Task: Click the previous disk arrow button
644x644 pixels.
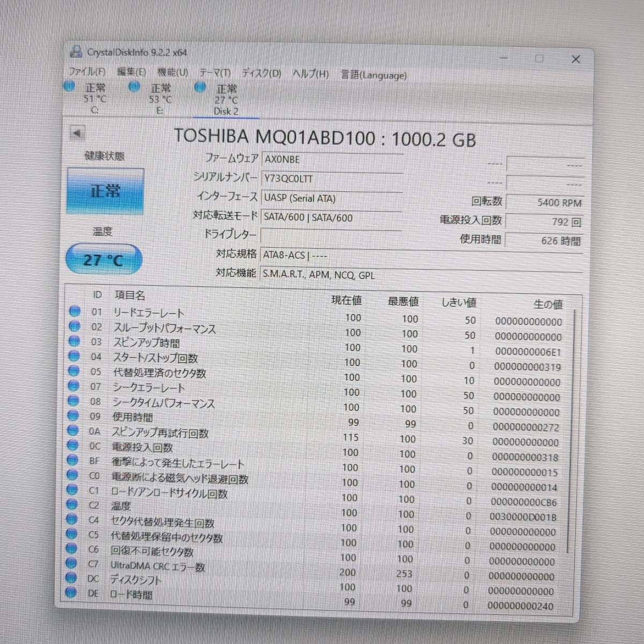Action: 77,133
